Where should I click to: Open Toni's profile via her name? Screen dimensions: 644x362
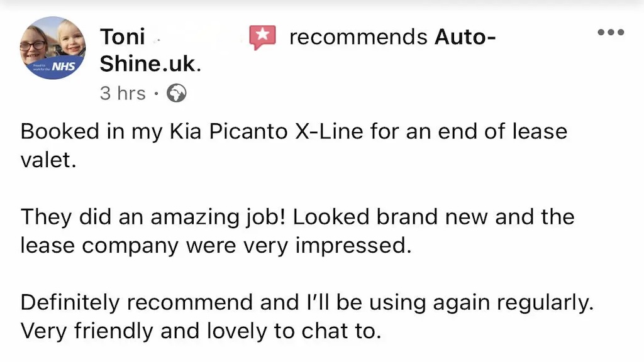tap(123, 37)
